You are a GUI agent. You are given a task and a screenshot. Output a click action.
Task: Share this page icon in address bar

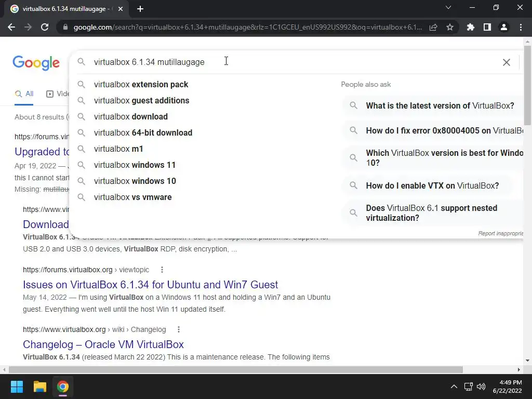pyautogui.click(x=433, y=27)
